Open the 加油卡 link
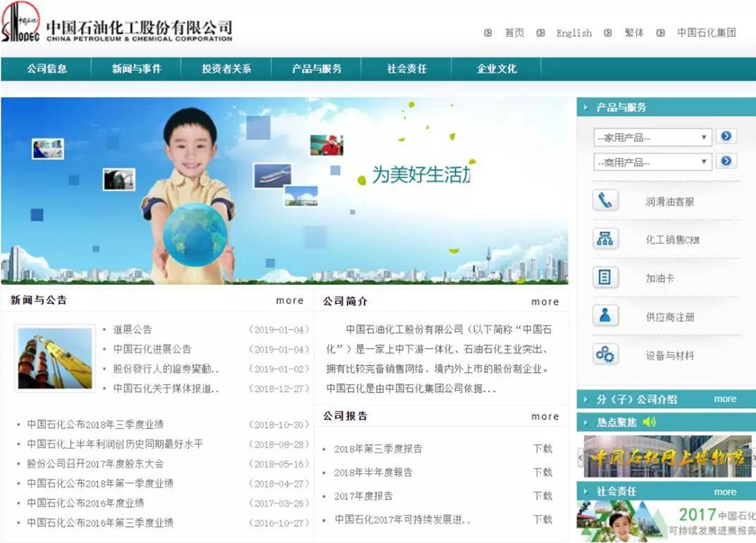This screenshot has height=543, width=756. click(x=660, y=279)
